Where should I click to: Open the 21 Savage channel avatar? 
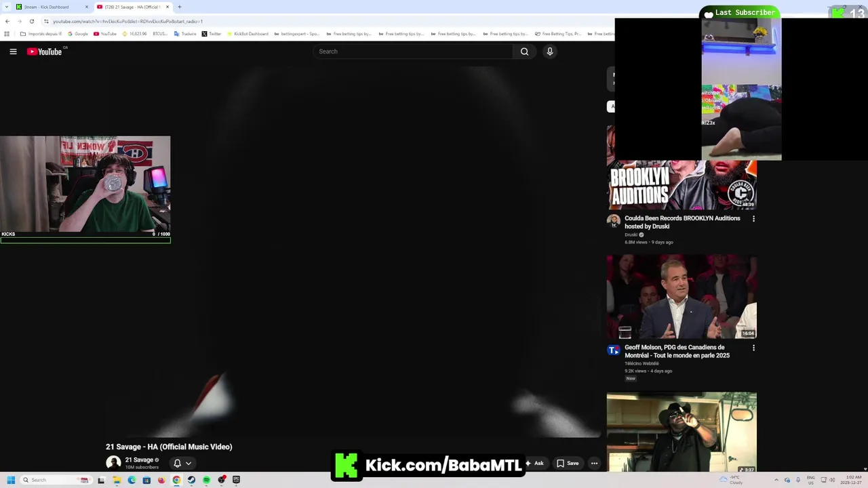[x=113, y=463]
